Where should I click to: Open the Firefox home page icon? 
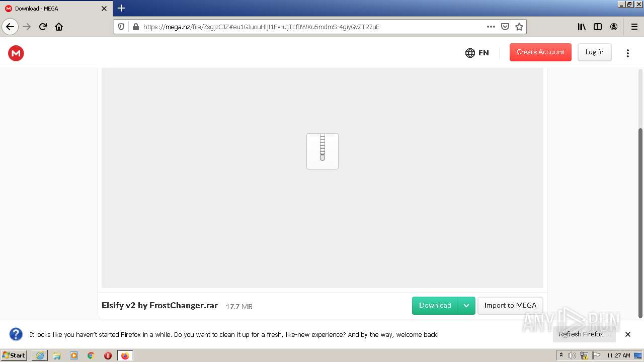(x=59, y=27)
